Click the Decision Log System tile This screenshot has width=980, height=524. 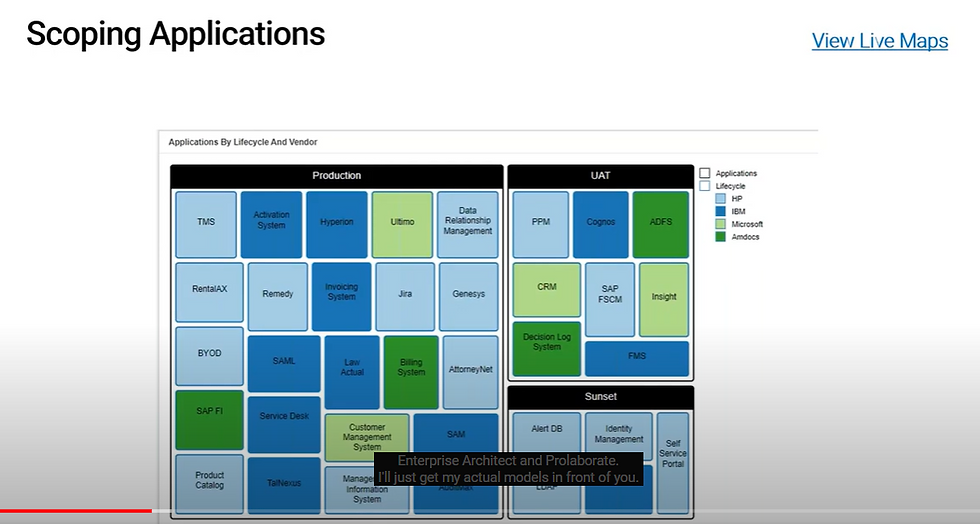547,349
